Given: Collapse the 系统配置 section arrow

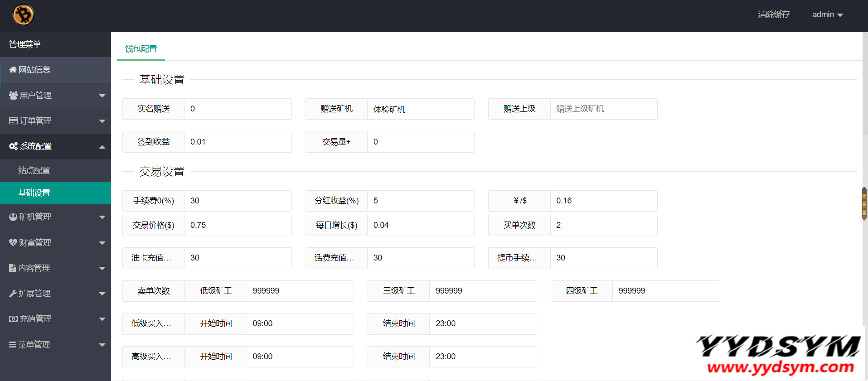Looking at the screenshot, I should tap(102, 147).
